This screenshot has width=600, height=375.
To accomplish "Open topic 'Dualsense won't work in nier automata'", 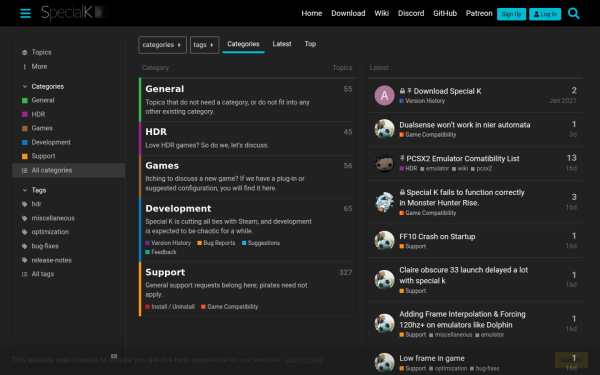I will pos(465,125).
